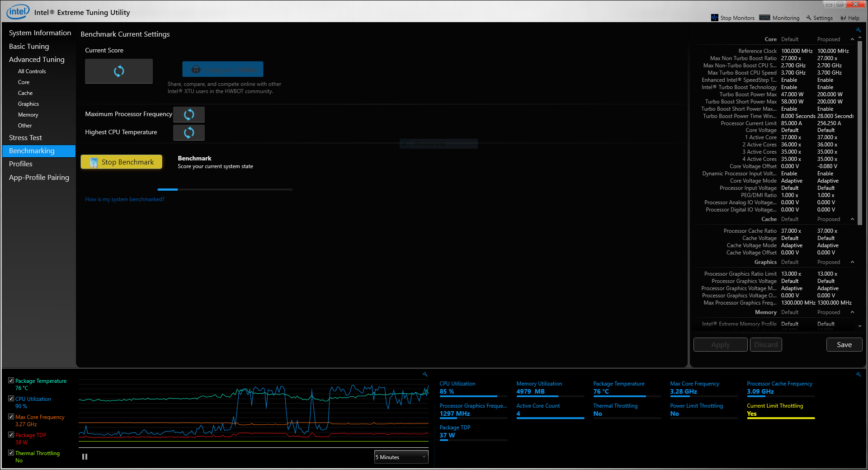The height and width of the screenshot is (470, 868).
Task: Click the Help question mark icon
Action: click(843, 18)
